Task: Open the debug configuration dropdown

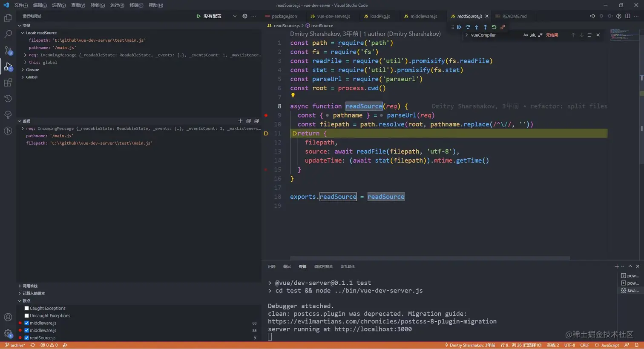Action: pos(234,16)
